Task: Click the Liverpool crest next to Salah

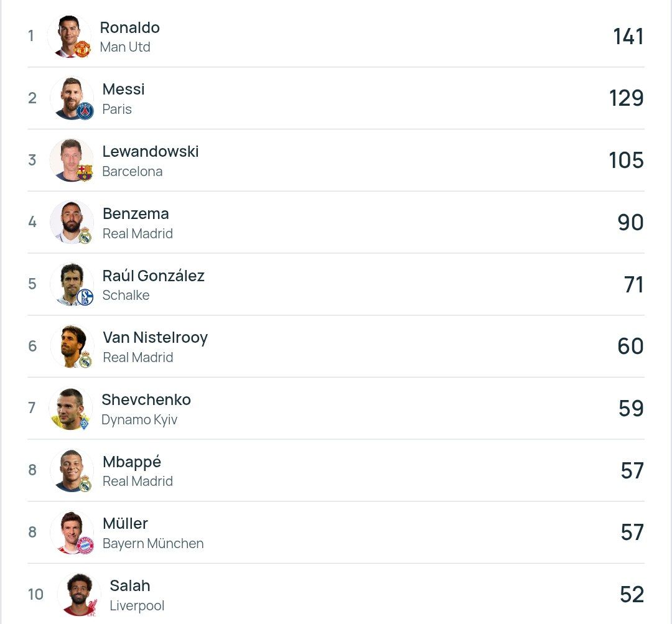Action: coord(92,608)
